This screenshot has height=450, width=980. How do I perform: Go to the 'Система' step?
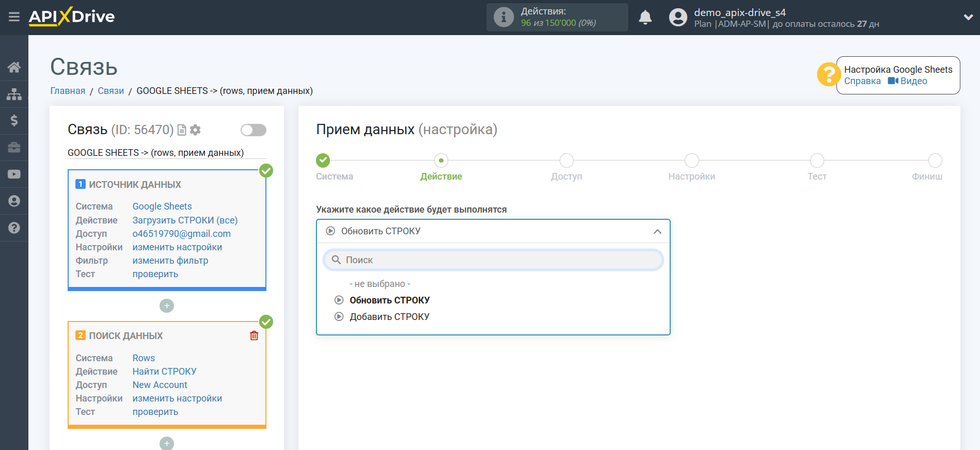(x=323, y=161)
